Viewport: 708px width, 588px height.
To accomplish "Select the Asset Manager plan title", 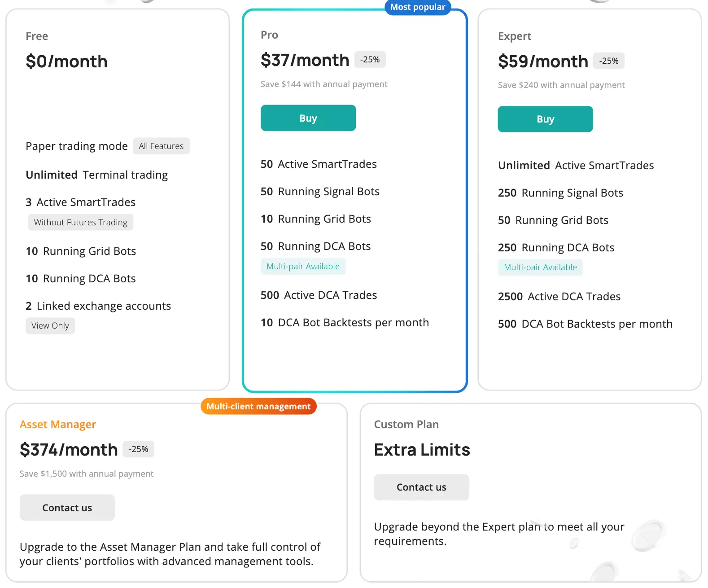I will tap(58, 424).
